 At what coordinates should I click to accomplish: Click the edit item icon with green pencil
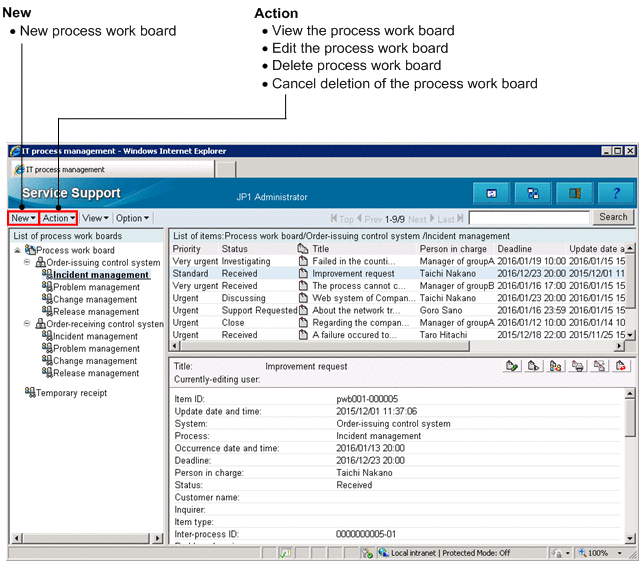(512, 366)
